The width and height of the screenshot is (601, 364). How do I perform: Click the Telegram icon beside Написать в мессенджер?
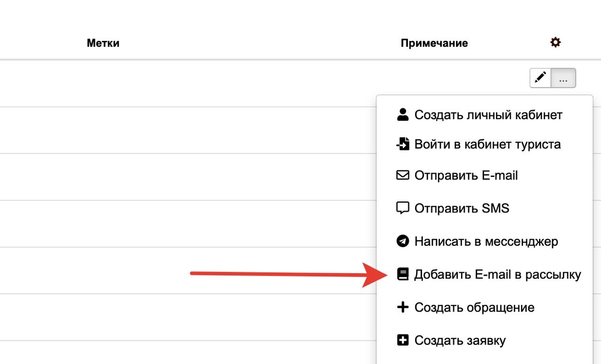[x=402, y=242]
